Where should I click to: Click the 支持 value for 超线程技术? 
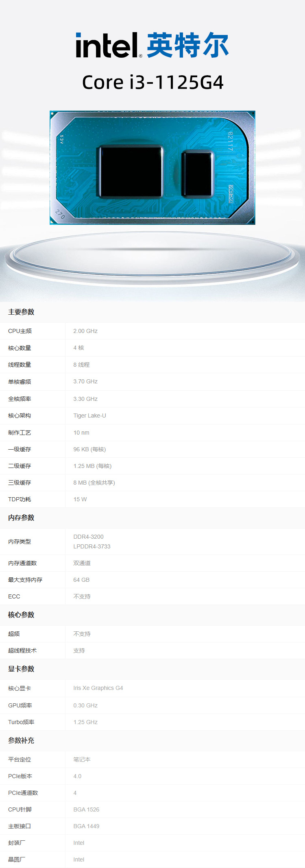[79, 650]
